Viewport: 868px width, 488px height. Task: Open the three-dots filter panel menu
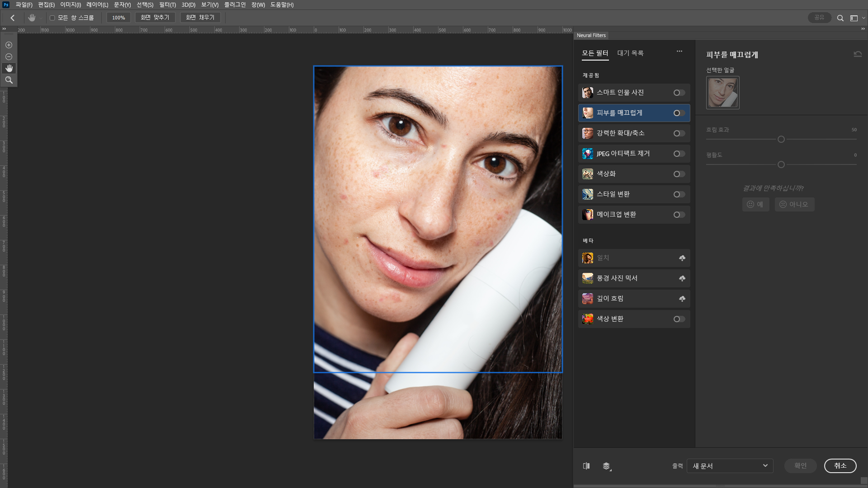tap(679, 52)
